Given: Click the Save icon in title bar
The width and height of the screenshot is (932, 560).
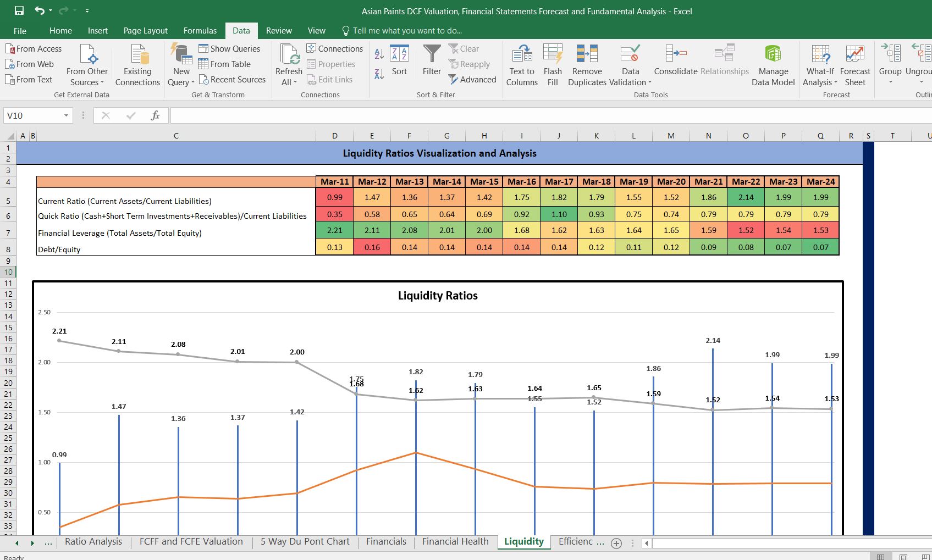Looking at the screenshot, I should [x=19, y=10].
